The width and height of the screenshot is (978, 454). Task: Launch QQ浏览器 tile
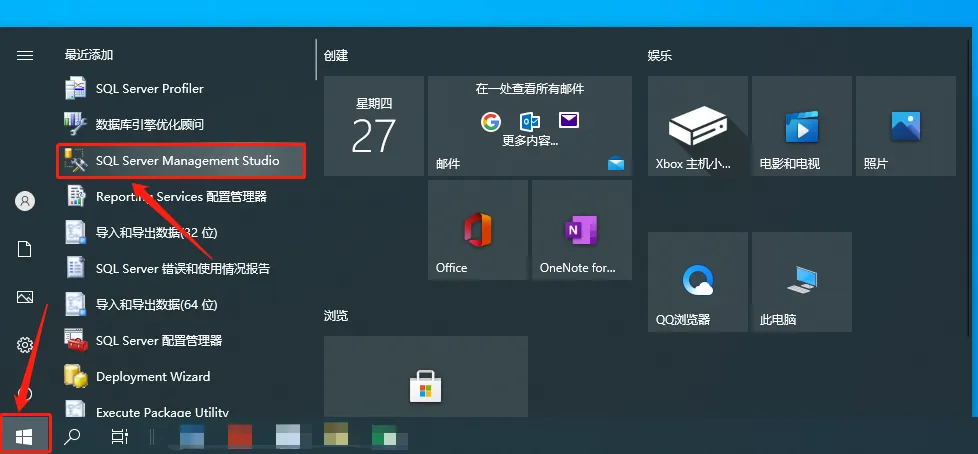coord(698,282)
